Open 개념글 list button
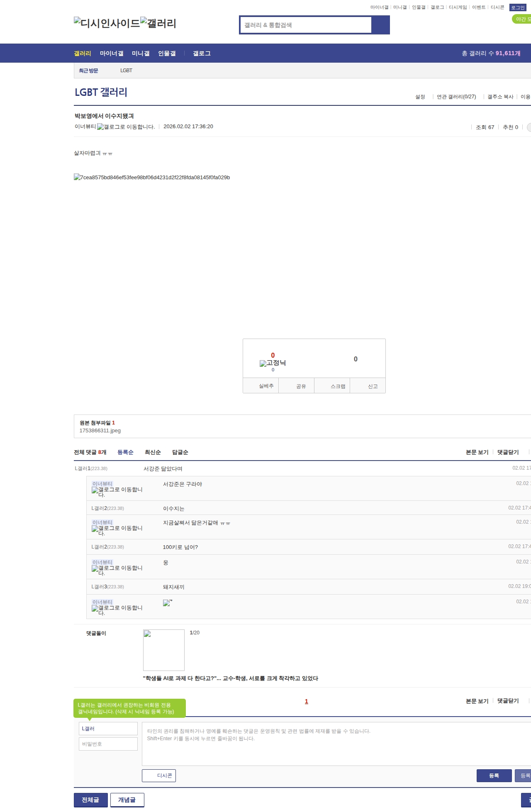531x812 pixels. coord(127,800)
